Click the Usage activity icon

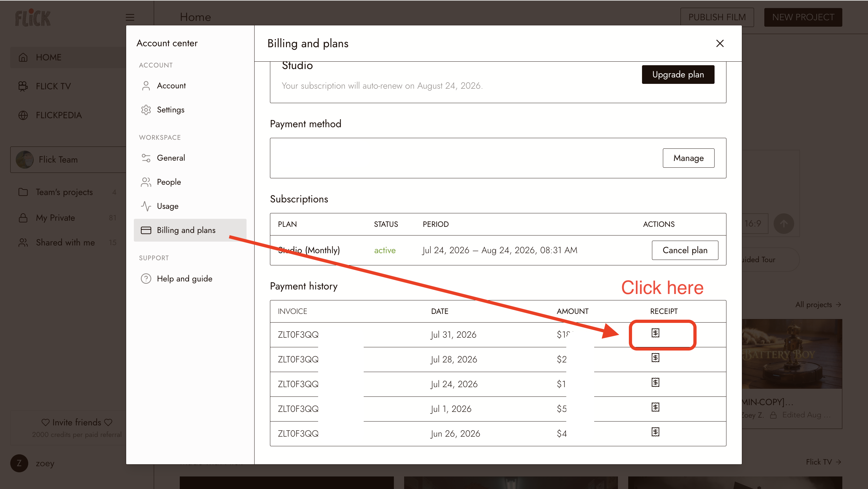click(146, 206)
